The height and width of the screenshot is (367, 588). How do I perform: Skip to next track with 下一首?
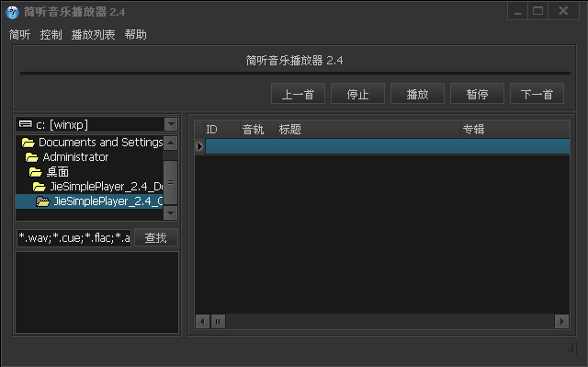pyautogui.click(x=537, y=94)
